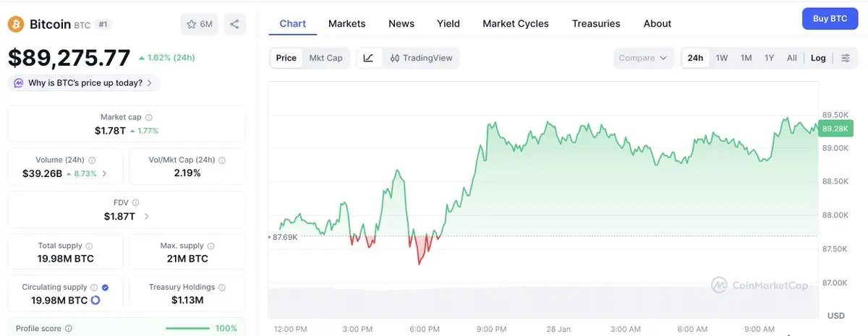Switch to line chart type icon
Screen dimensions: 868x336
click(x=368, y=58)
